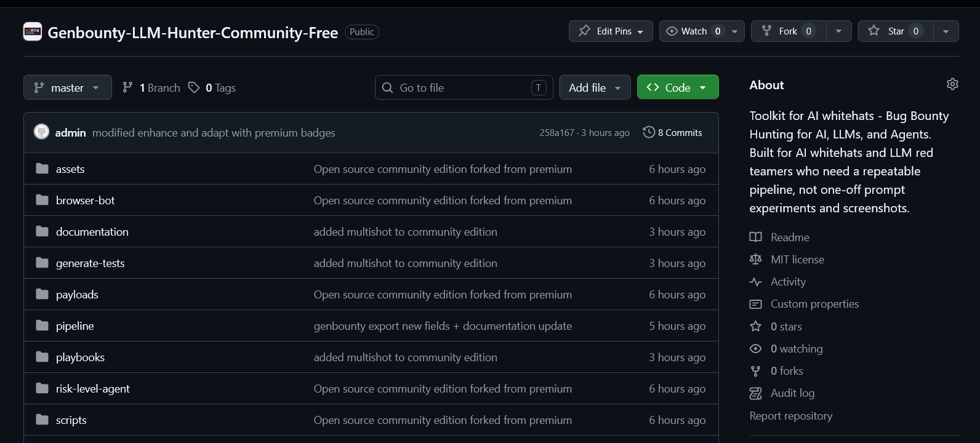Open the generate-tests folder name
980x443 pixels.
click(x=90, y=263)
